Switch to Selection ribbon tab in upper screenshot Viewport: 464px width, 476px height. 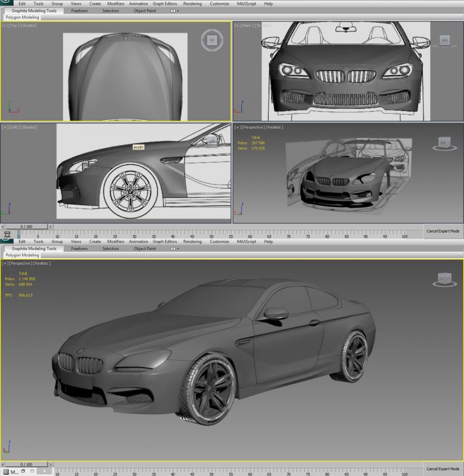pos(110,11)
